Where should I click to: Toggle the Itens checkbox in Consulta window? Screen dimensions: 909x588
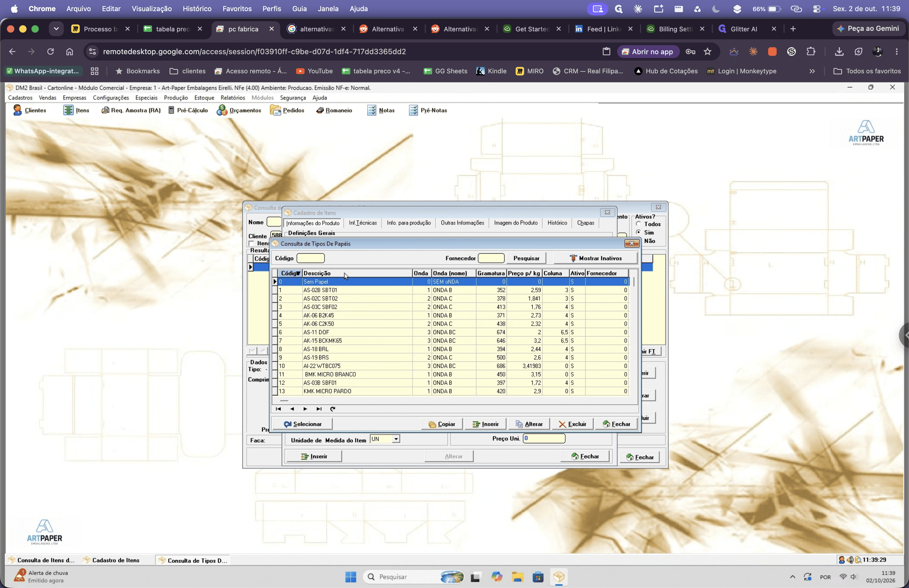[x=252, y=244]
